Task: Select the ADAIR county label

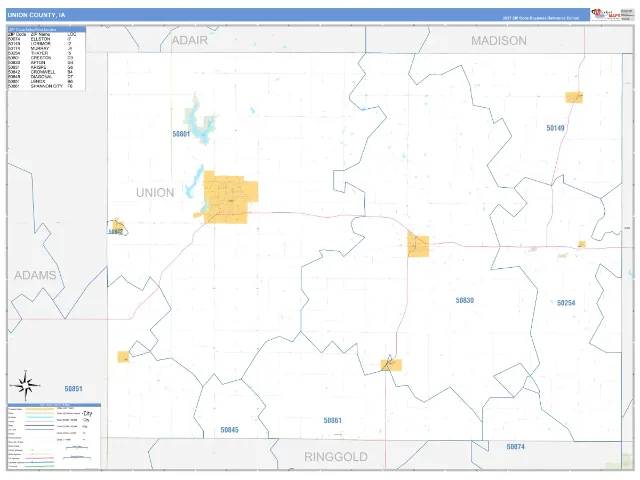Action: (x=189, y=40)
